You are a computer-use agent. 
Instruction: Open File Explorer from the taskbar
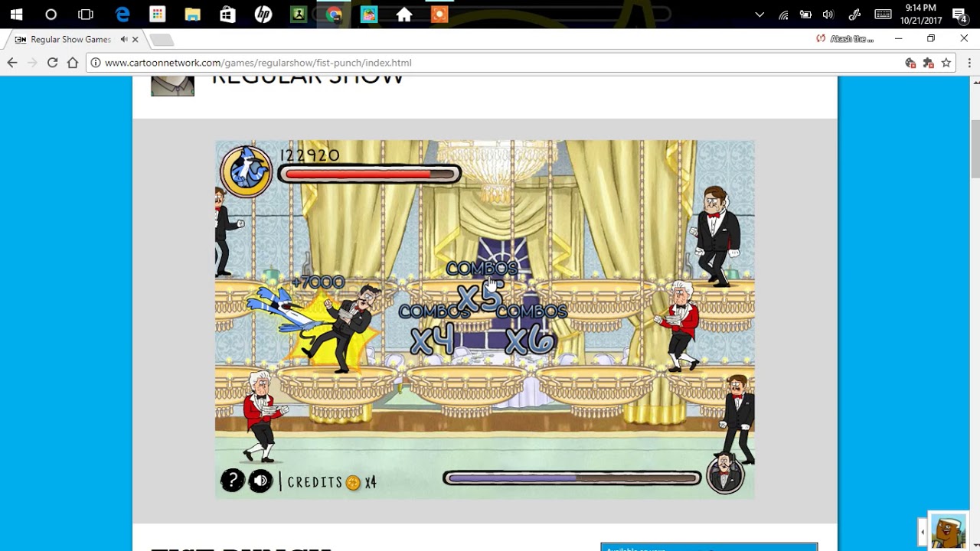click(192, 14)
